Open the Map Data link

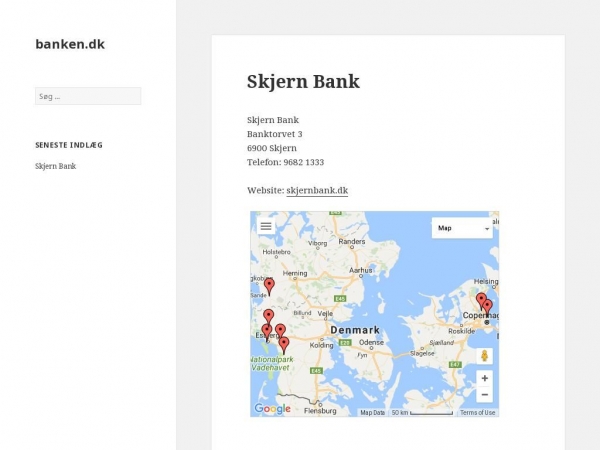coord(372,412)
